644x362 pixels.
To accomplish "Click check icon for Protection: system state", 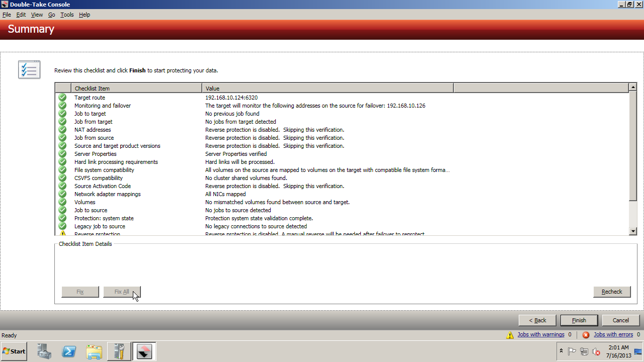I will click(62, 218).
